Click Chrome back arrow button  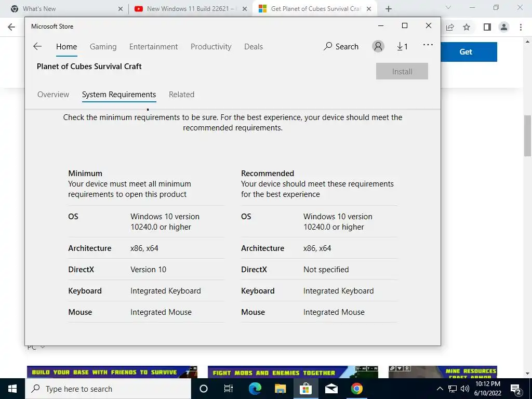(11, 27)
